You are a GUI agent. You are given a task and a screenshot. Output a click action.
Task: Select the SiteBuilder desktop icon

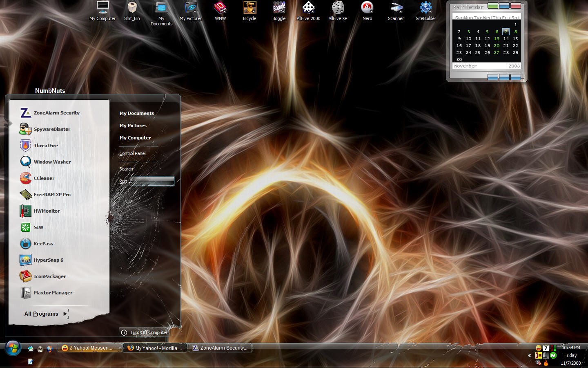click(x=426, y=11)
